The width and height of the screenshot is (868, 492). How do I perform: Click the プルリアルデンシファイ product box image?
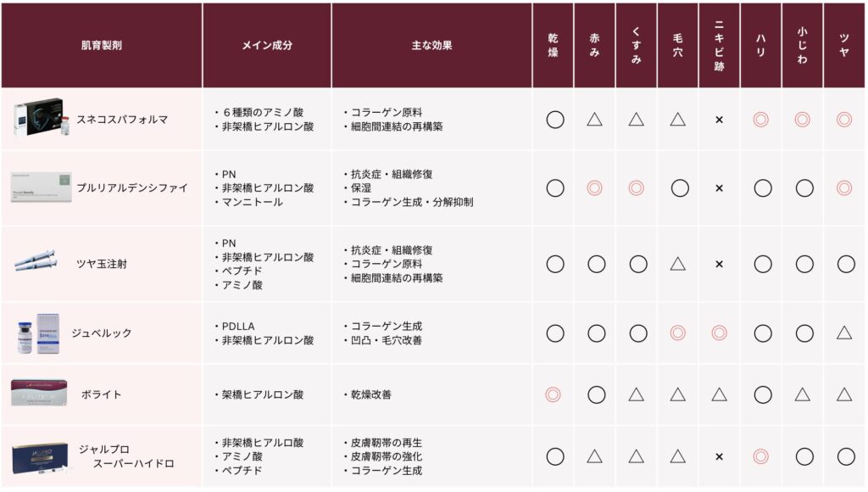(x=41, y=187)
